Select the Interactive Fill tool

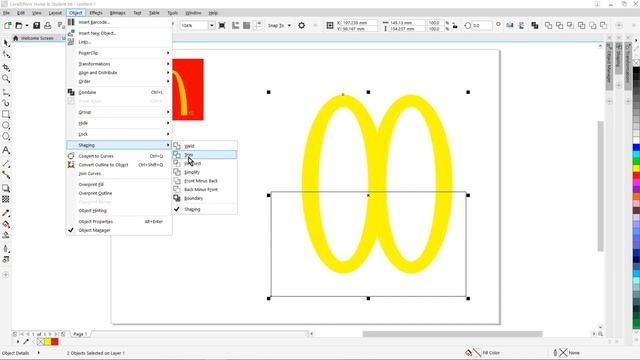point(6,224)
